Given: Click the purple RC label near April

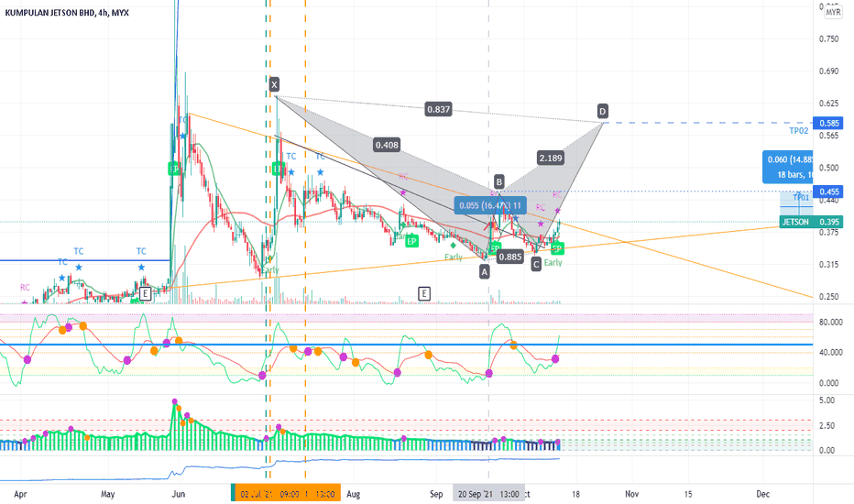Looking at the screenshot, I should [25, 287].
